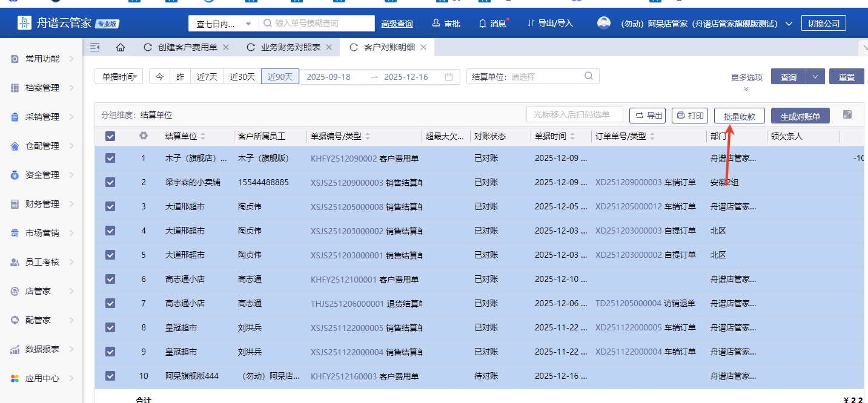Click the table column settings gear icon

click(x=144, y=136)
